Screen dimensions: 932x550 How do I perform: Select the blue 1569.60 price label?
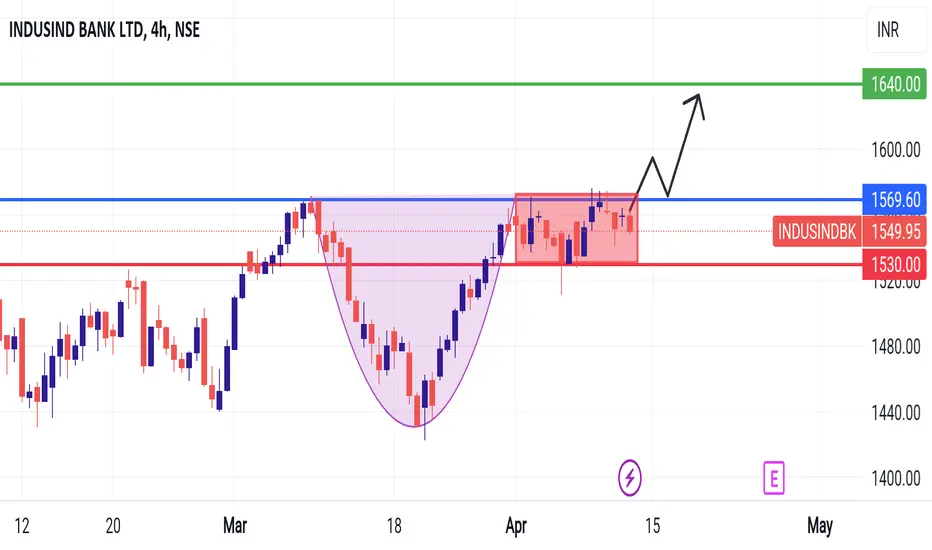tap(895, 199)
